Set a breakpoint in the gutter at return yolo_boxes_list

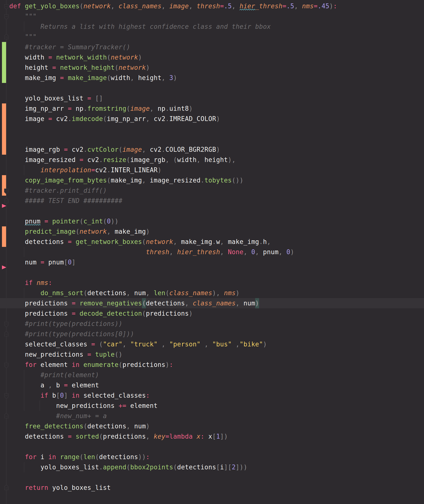(13, 487)
